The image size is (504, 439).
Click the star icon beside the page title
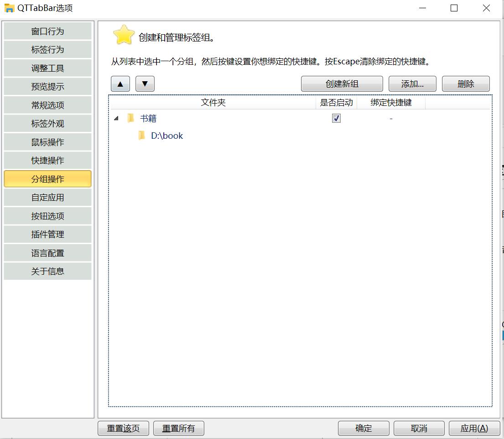123,35
